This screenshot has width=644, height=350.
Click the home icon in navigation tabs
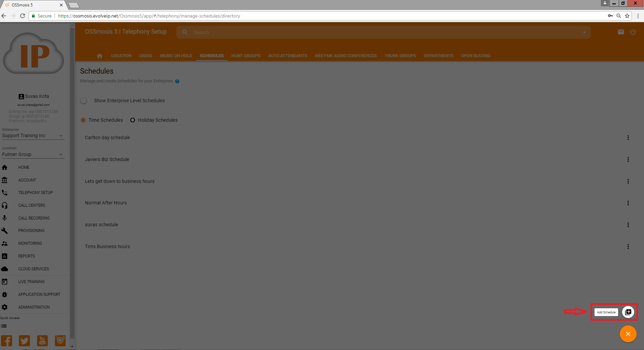coord(99,56)
